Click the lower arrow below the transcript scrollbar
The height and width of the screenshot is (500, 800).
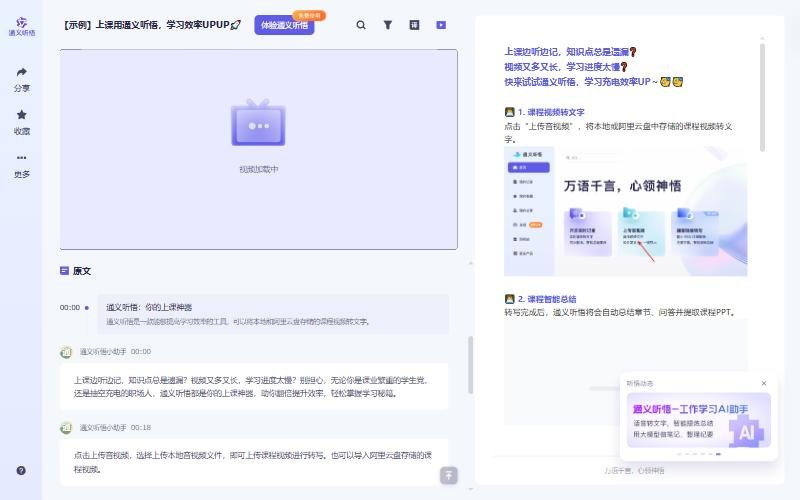click(x=470, y=490)
